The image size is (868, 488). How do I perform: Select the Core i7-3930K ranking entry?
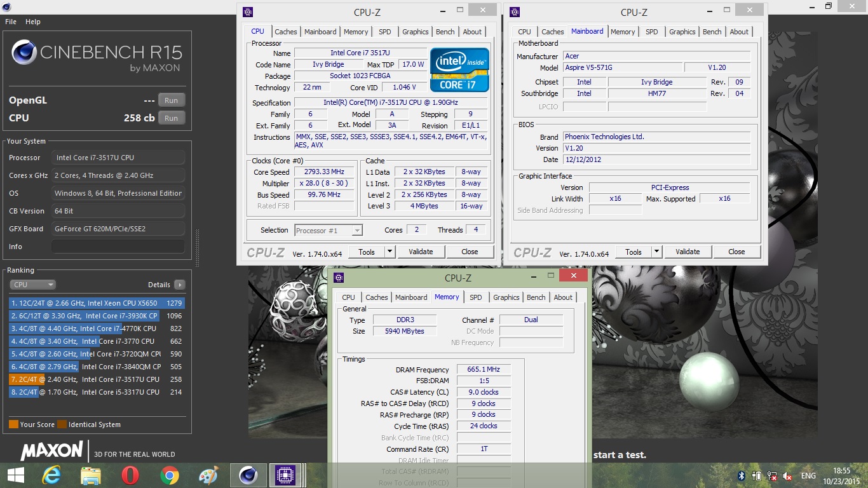(x=97, y=316)
